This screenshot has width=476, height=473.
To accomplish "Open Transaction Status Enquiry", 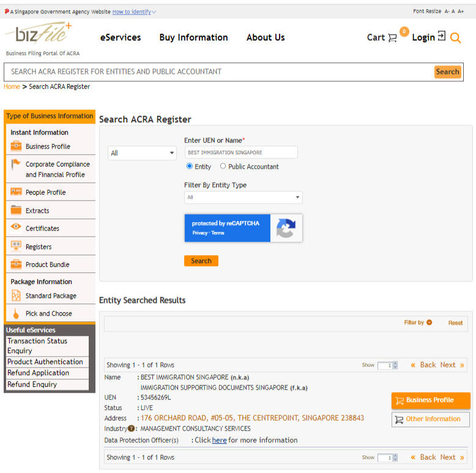I will pos(48,346).
